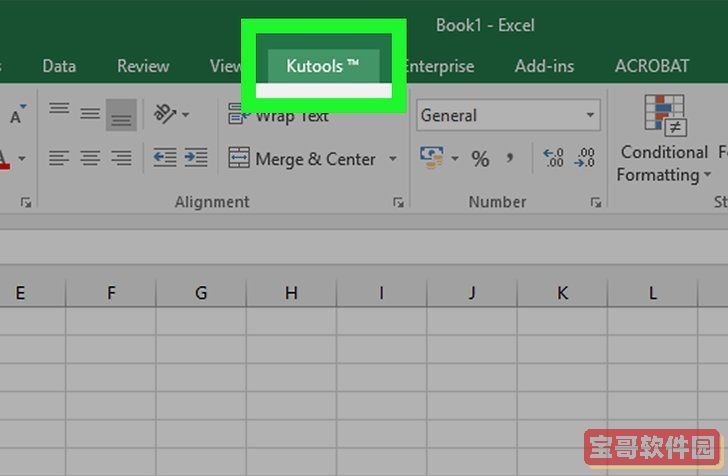Select column K header

tap(562, 293)
